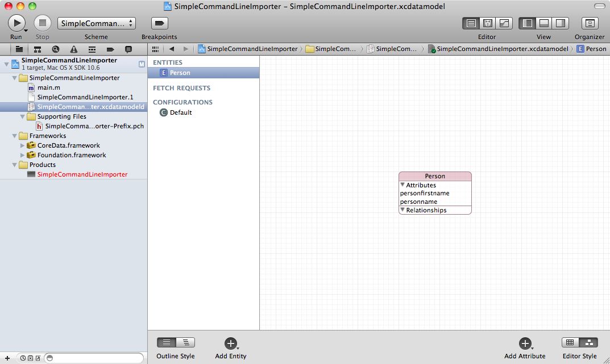Viewport: 610px width, 364px height.
Task: Select the Default configuration
Action: point(181,112)
